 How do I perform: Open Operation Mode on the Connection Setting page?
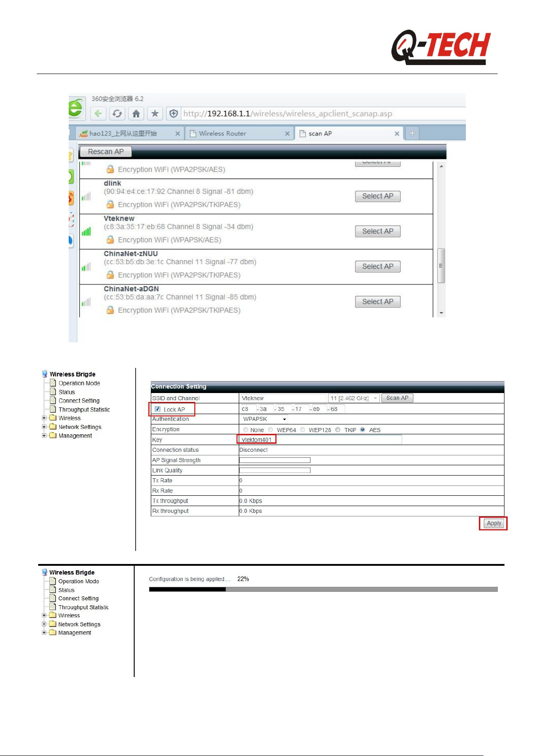click(79, 383)
